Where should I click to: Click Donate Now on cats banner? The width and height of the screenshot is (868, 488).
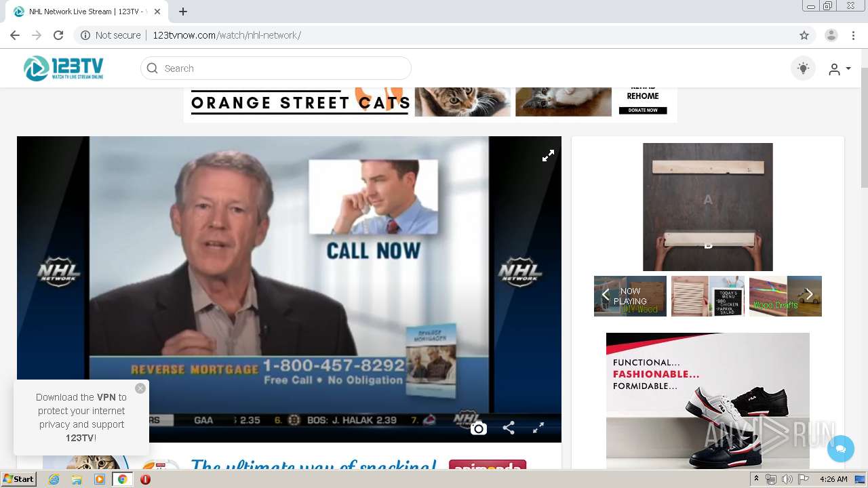click(643, 110)
